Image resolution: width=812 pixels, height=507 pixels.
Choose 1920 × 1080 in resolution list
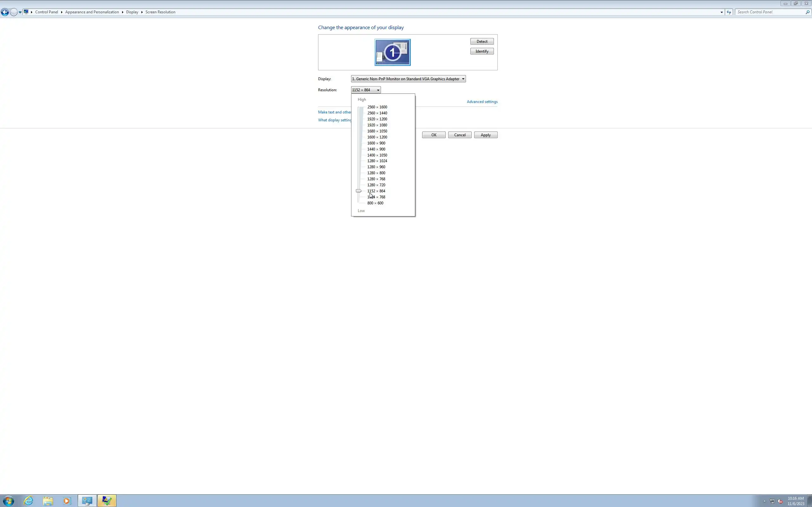(x=377, y=125)
